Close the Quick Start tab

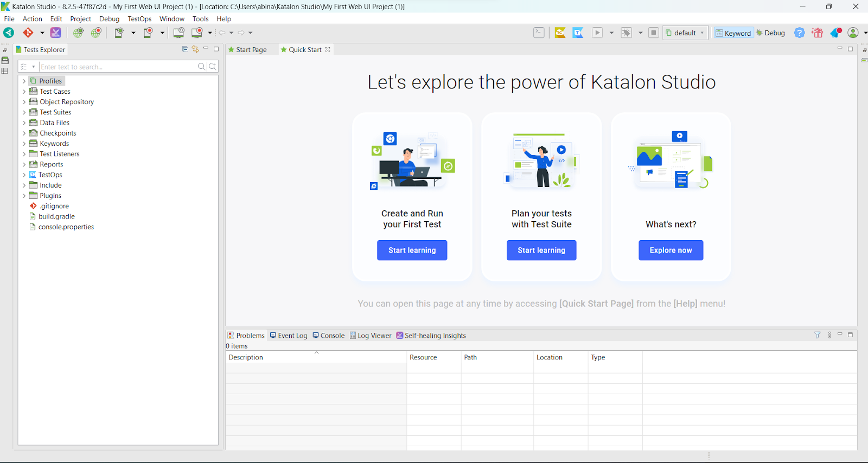[x=328, y=49]
